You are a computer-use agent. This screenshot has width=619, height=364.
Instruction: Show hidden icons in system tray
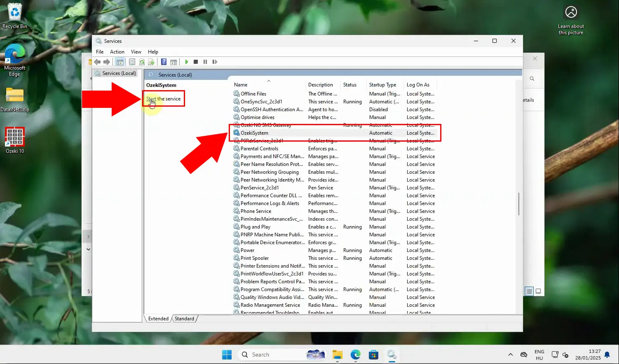point(510,355)
